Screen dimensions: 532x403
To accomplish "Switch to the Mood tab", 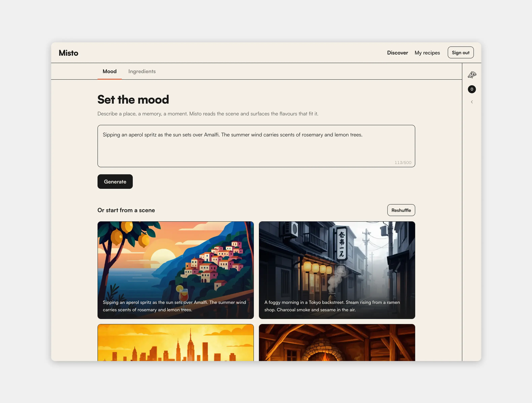I will [109, 71].
